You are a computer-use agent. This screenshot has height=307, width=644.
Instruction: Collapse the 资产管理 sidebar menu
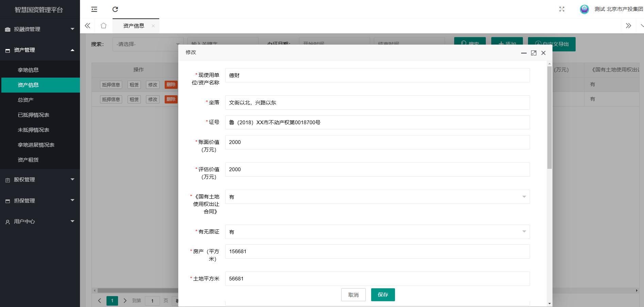40,50
